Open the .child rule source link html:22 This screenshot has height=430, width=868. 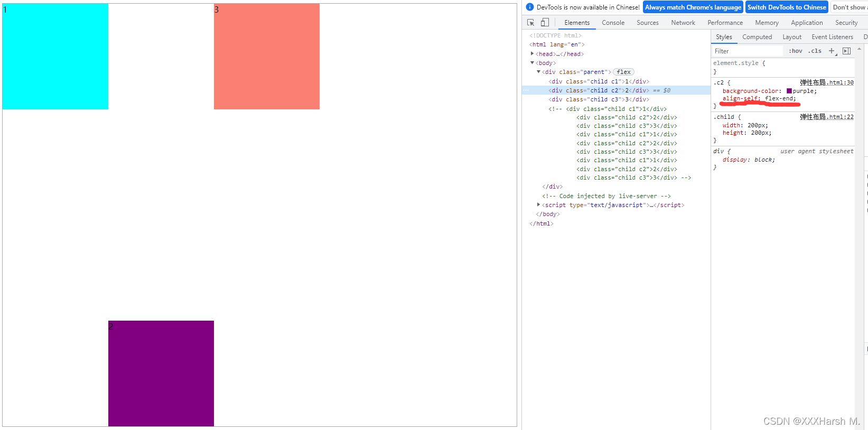coord(826,117)
